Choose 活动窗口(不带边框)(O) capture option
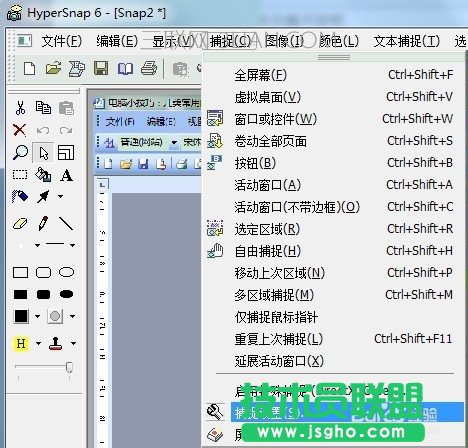This screenshot has width=468, height=448. coord(334,207)
